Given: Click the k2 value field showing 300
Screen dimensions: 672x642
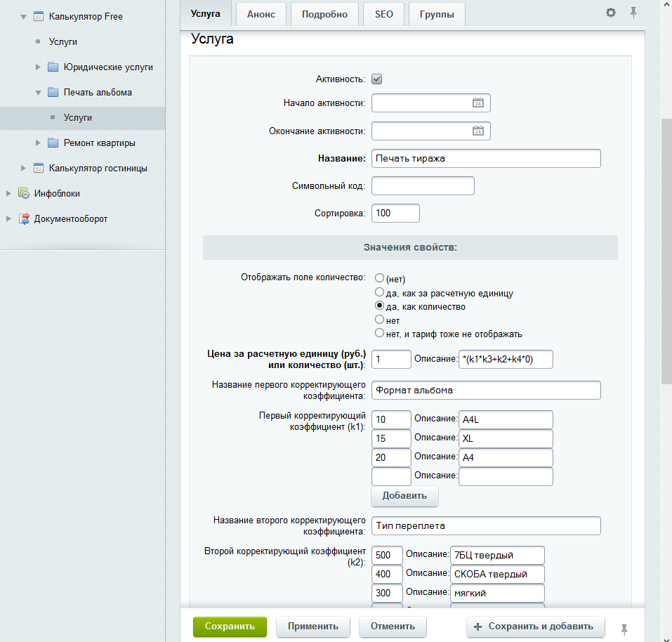Looking at the screenshot, I should [387, 593].
